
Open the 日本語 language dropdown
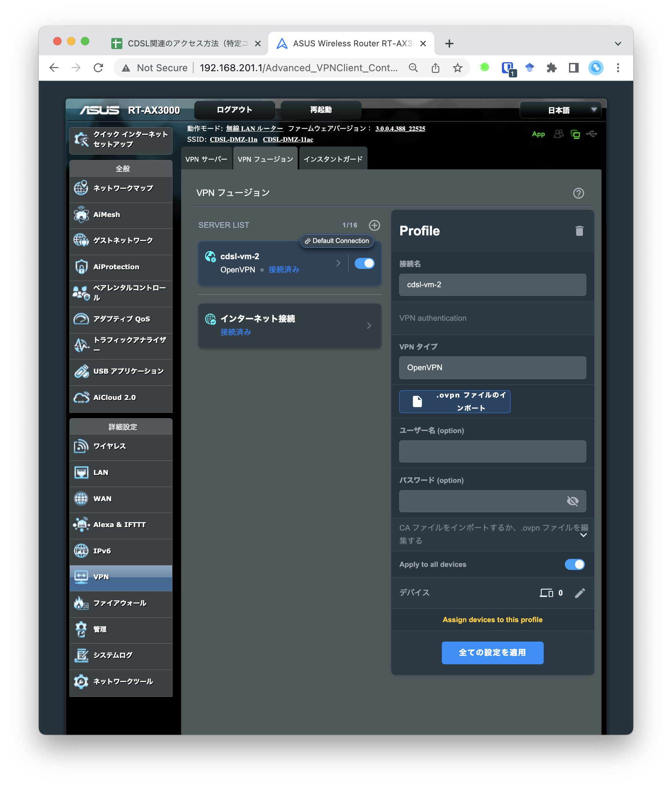[x=560, y=110]
